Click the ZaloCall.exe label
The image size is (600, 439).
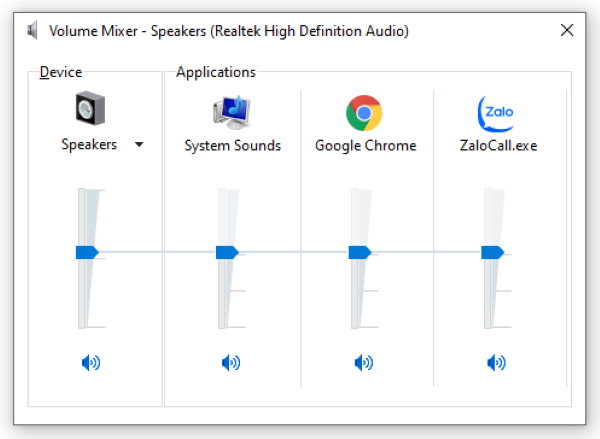click(496, 146)
